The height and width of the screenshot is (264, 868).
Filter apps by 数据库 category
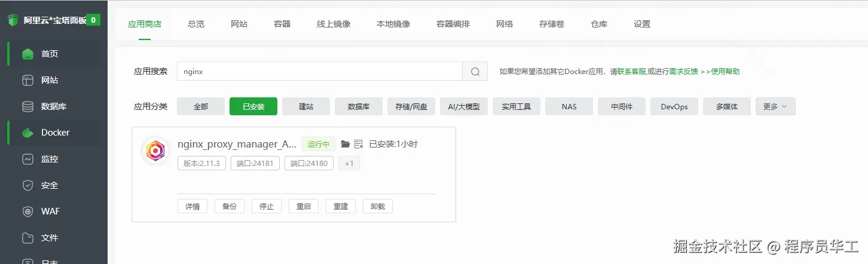(x=359, y=106)
